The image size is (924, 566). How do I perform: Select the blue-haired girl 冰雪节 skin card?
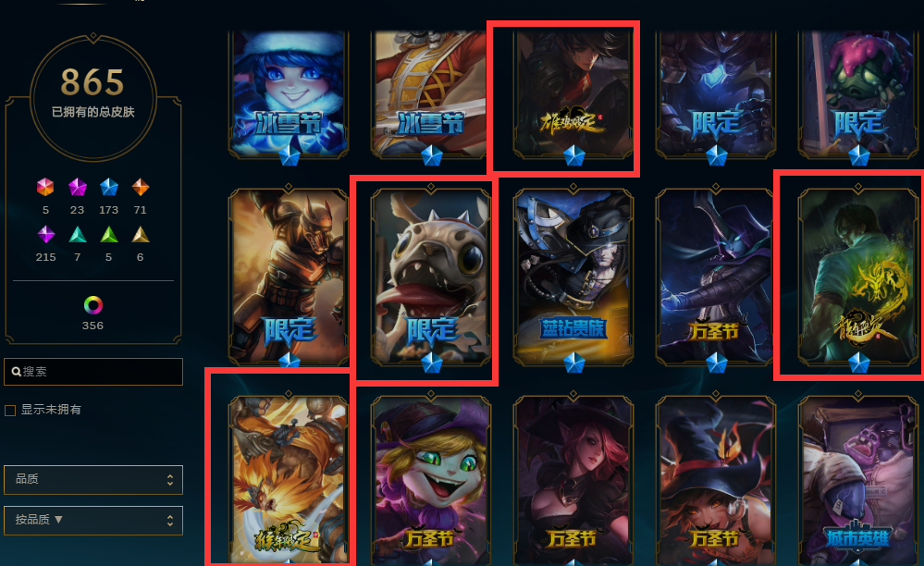(x=289, y=94)
